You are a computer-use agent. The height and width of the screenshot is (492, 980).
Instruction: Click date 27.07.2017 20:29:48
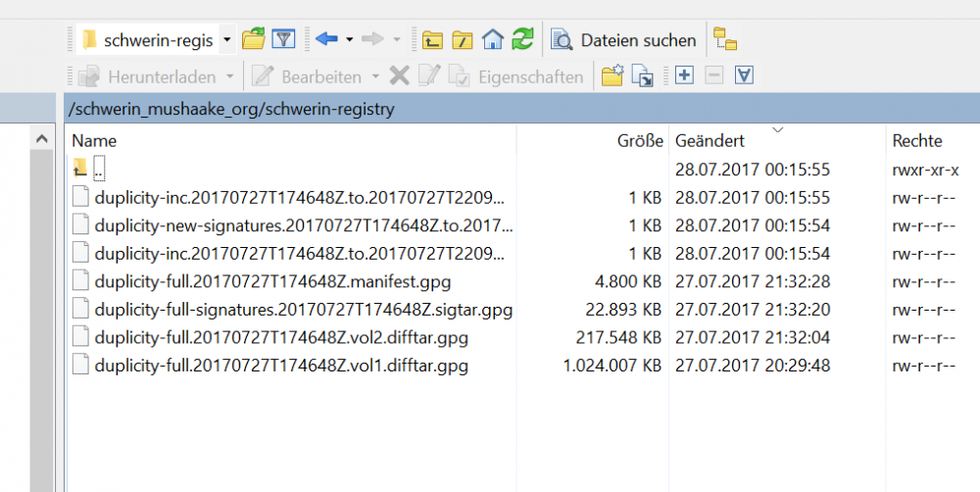click(x=753, y=366)
